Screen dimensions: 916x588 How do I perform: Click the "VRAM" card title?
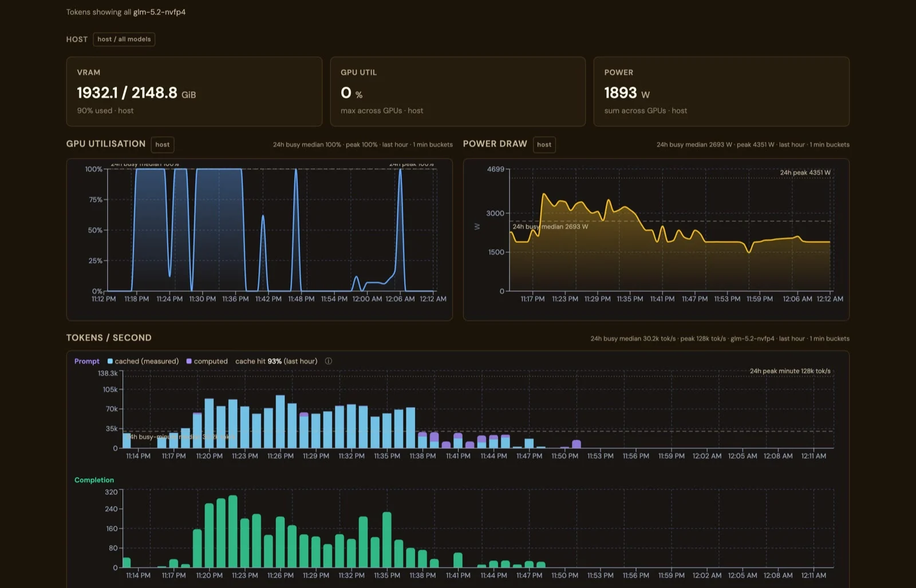(x=89, y=73)
